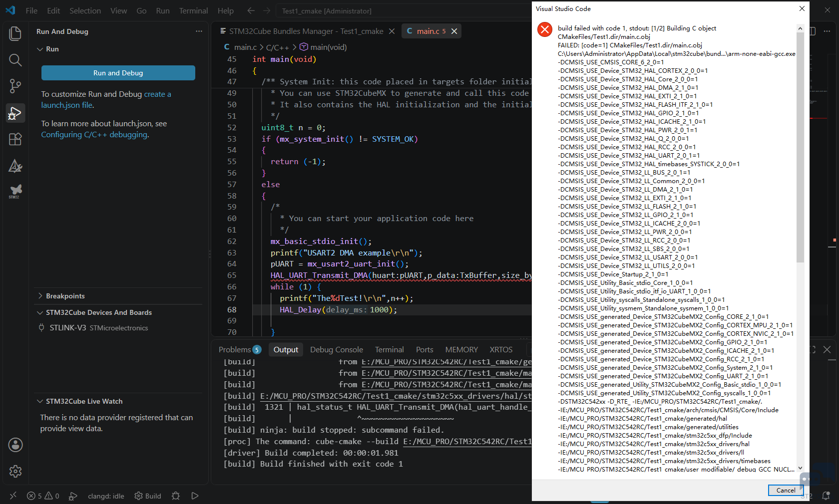Click the Build gear in status bar
The image size is (839, 504).
click(148, 496)
